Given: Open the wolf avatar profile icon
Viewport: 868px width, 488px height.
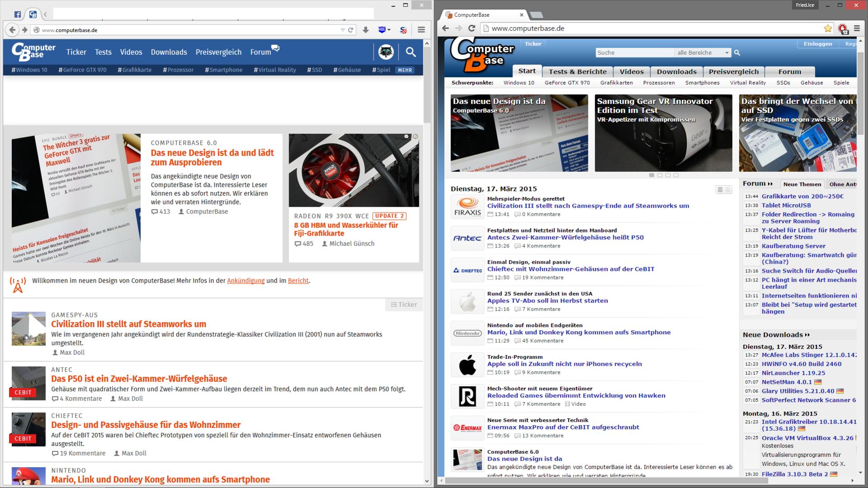Looking at the screenshot, I should (x=386, y=52).
